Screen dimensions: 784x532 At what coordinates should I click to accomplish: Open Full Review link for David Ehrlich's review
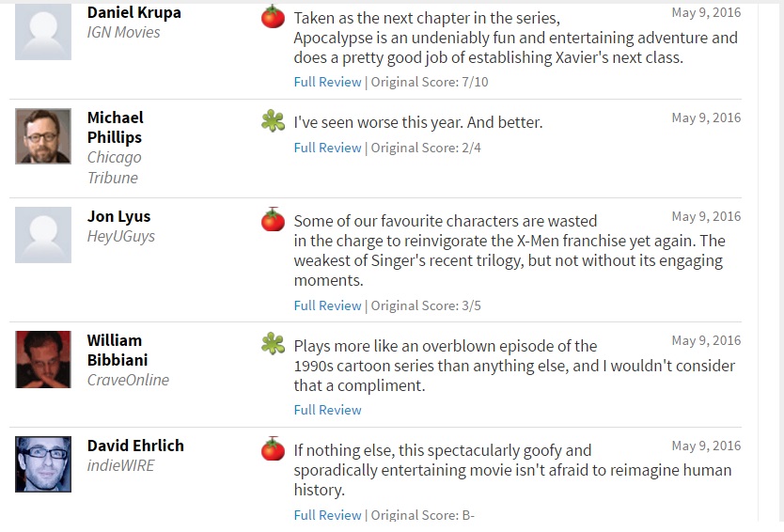pos(327,515)
